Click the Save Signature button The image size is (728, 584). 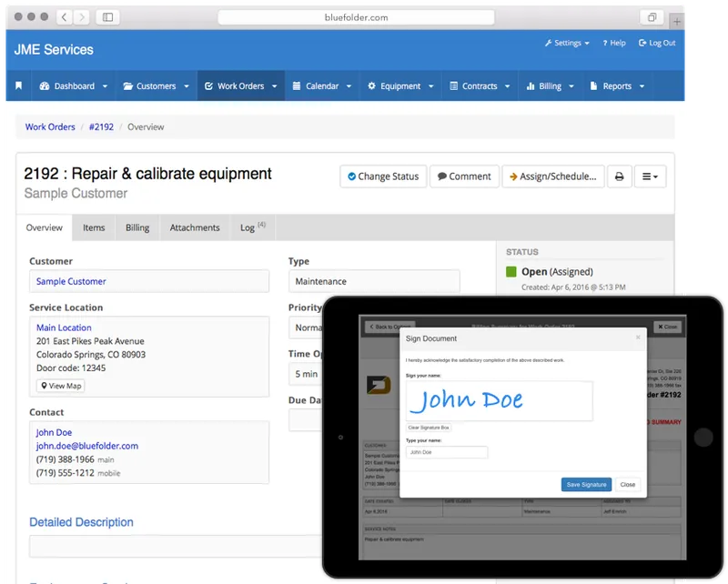point(586,484)
